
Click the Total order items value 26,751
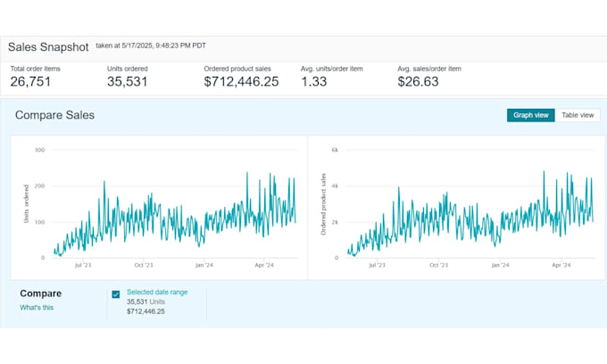tap(30, 81)
